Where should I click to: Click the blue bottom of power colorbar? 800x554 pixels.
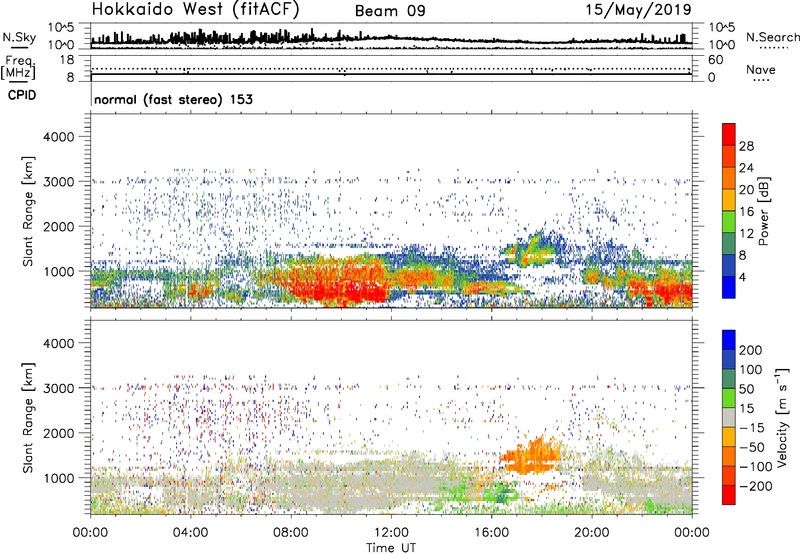729,287
